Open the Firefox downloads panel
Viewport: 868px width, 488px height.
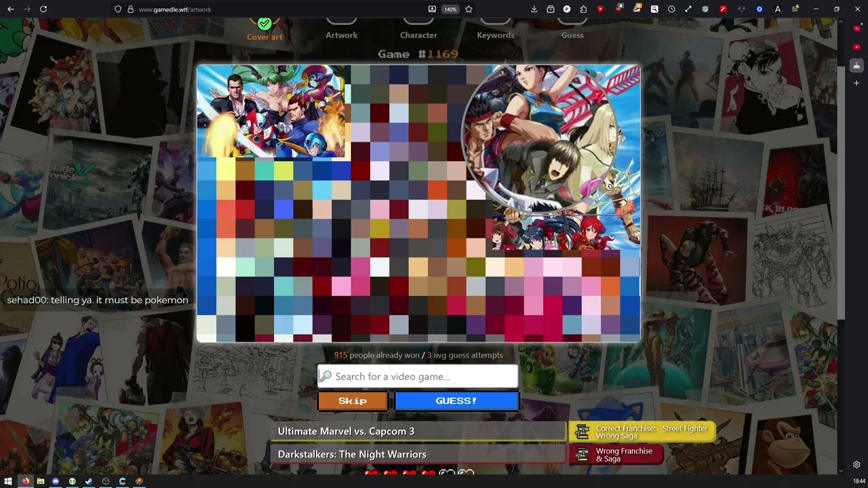tap(534, 9)
